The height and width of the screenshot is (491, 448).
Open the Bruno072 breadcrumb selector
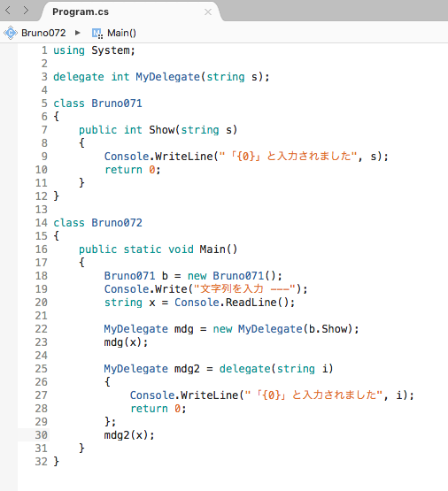(x=43, y=33)
